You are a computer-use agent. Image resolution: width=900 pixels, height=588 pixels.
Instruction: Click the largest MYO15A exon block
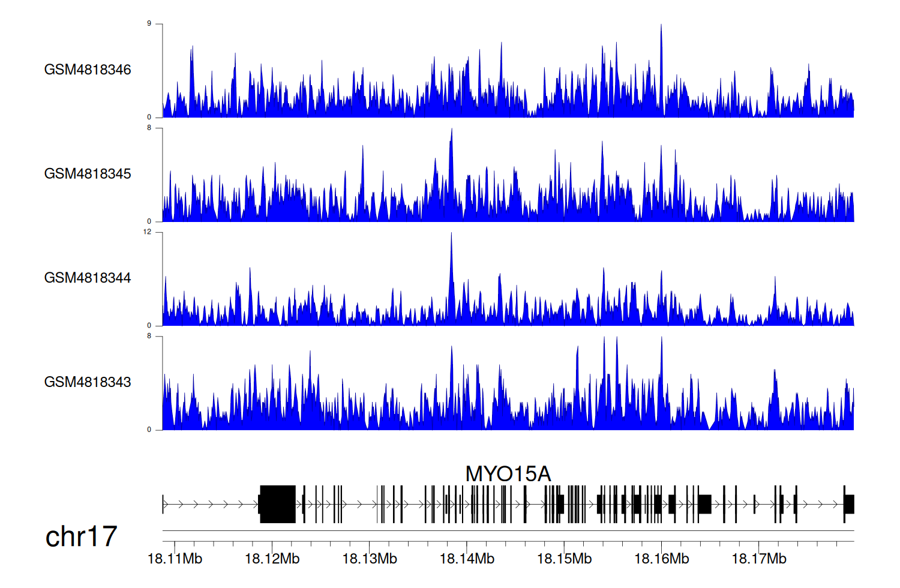tap(277, 504)
